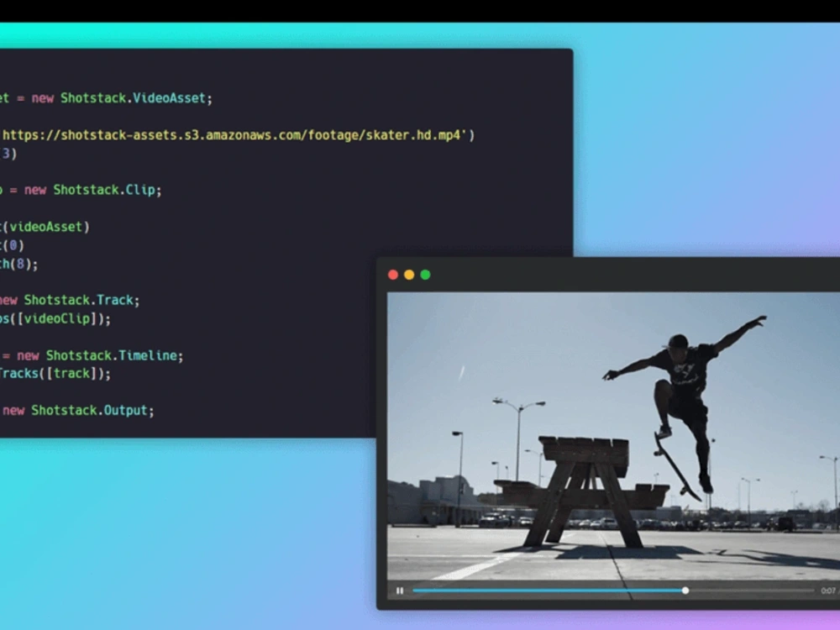This screenshot has height=630, width=840.
Task: Click '([videoClip]);' in the code
Action: (x=60, y=318)
